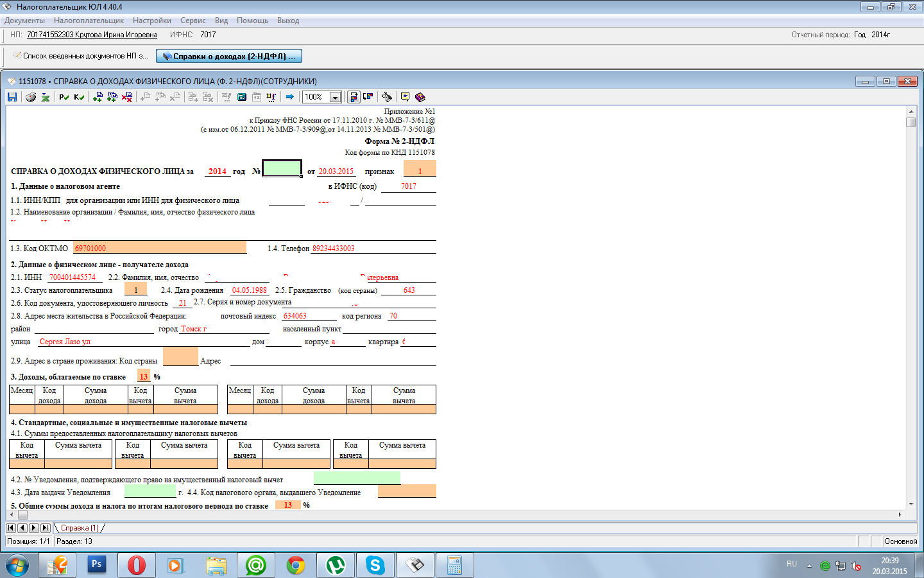Open Skype from the taskbar
The width and height of the screenshot is (924, 578).
(x=375, y=565)
